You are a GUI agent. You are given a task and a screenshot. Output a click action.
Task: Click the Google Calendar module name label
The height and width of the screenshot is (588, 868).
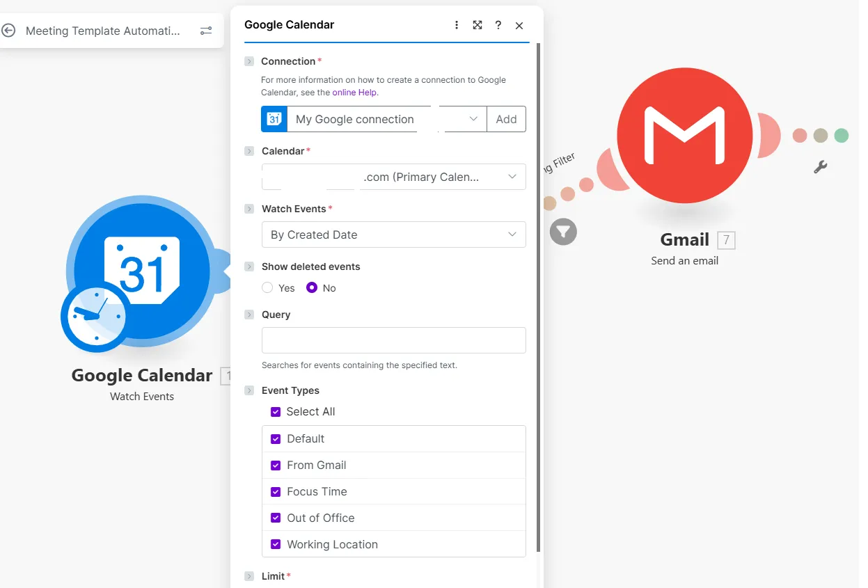point(142,376)
